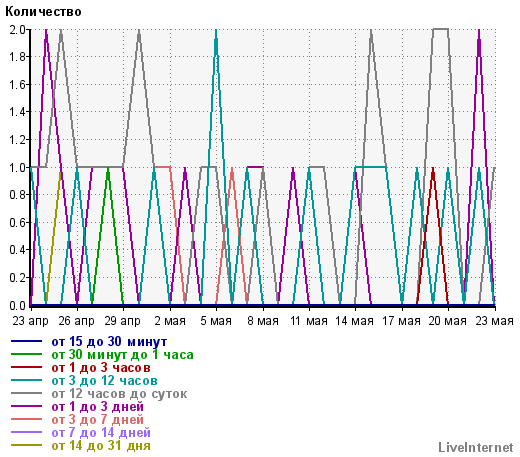Click the teal legend line for 3–12 часов

click(26, 380)
